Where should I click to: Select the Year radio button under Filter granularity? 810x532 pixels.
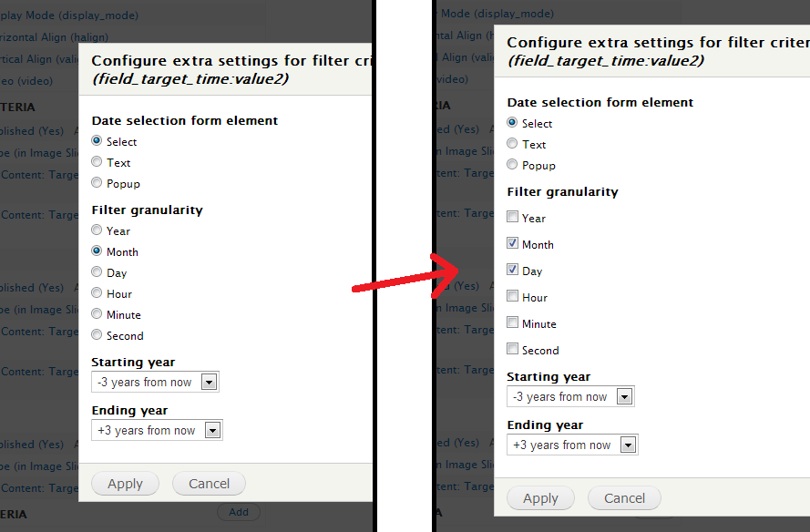tap(97, 230)
